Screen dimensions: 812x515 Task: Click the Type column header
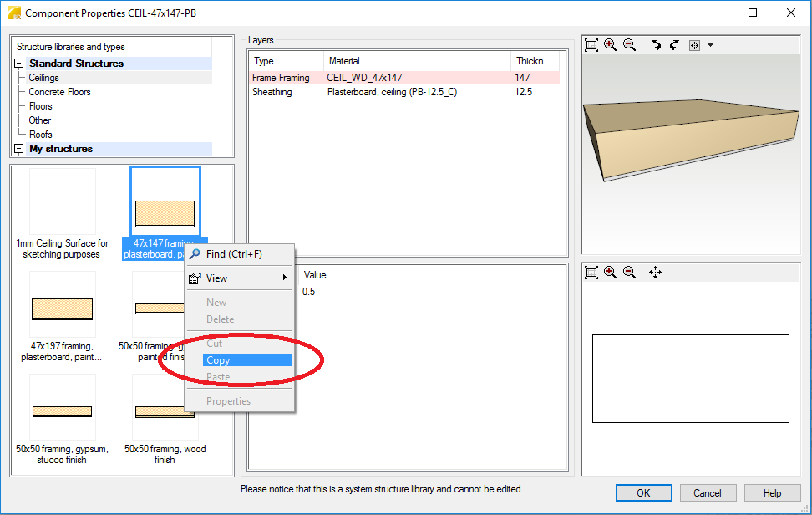pos(287,61)
